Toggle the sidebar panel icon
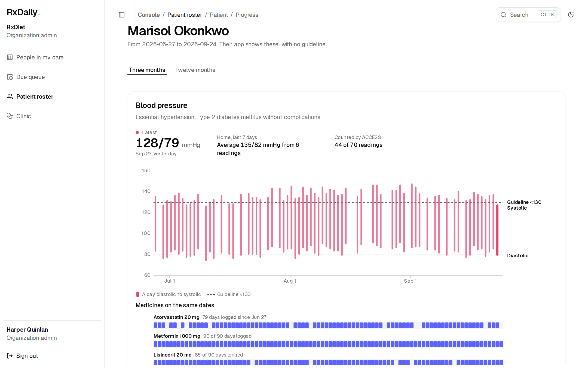The width and height of the screenshot is (588, 368). (x=122, y=15)
